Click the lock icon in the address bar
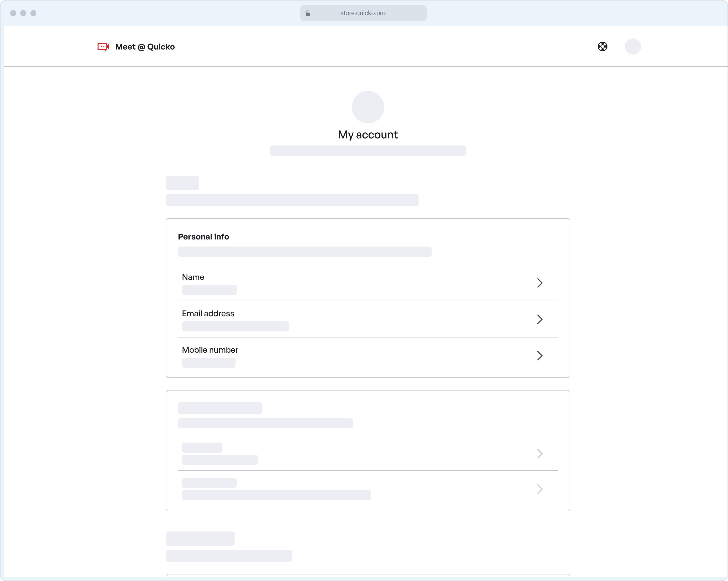The height and width of the screenshot is (581, 728). pyautogui.click(x=308, y=13)
